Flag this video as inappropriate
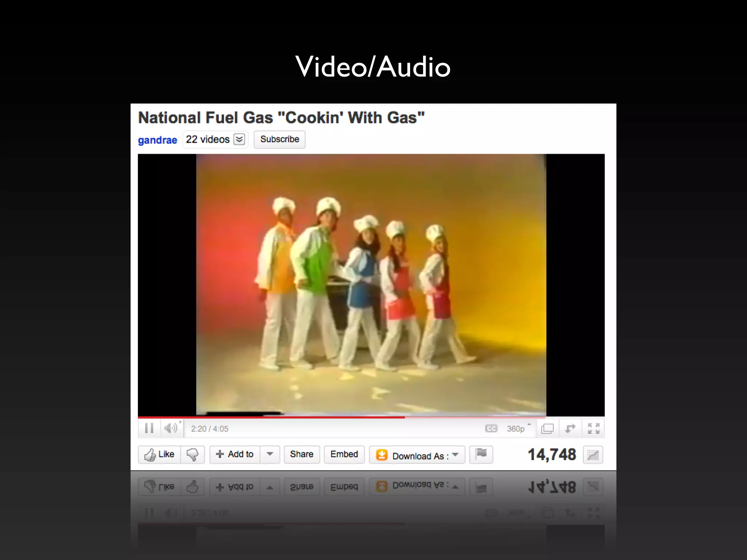 point(481,454)
